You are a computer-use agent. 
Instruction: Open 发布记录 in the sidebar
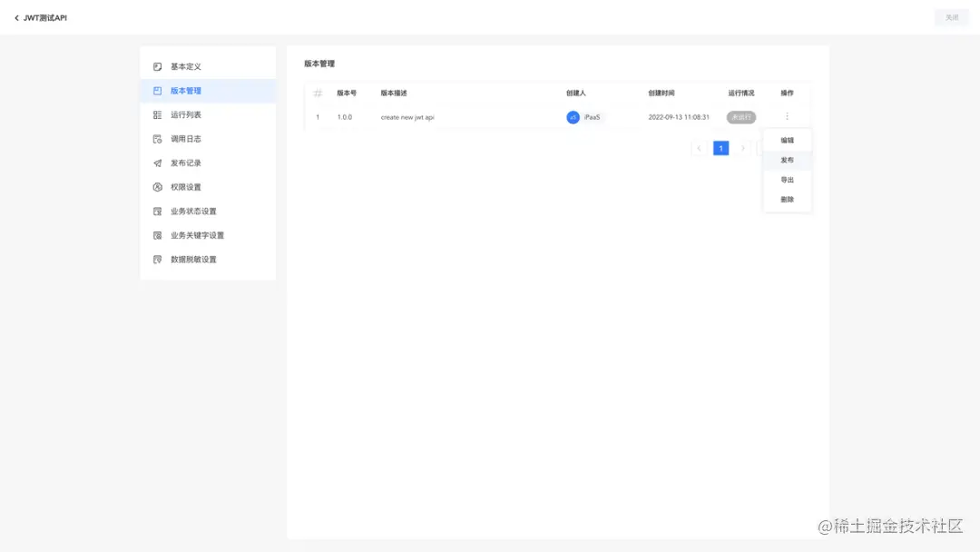(x=208, y=163)
